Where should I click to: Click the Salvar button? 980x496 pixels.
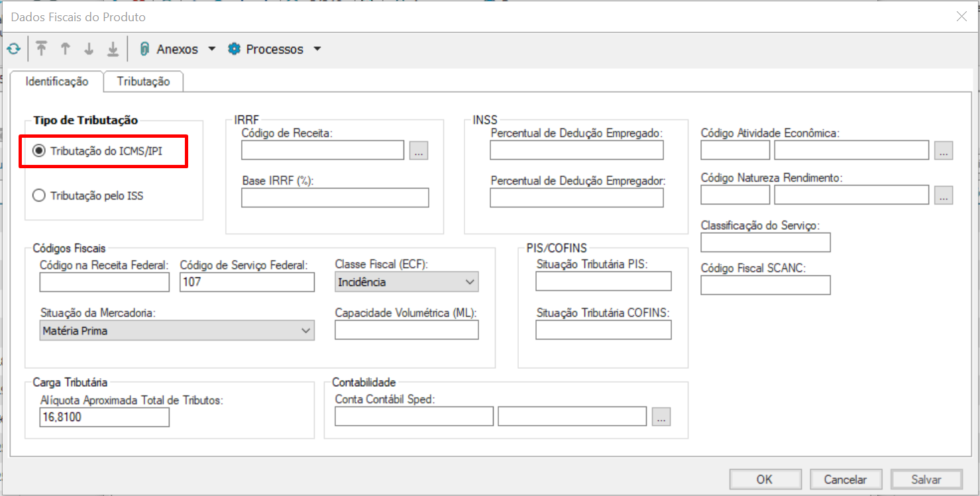[926, 479]
